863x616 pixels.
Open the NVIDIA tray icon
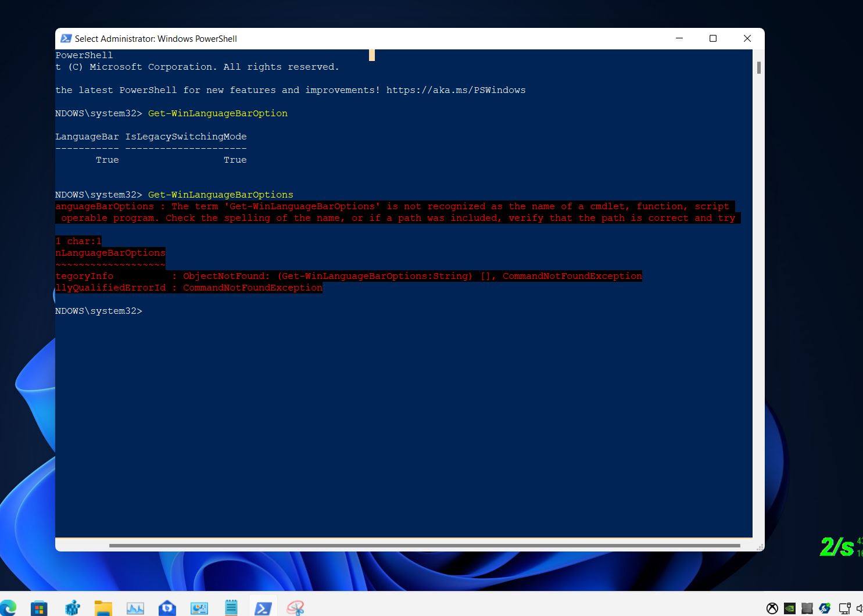click(790, 608)
